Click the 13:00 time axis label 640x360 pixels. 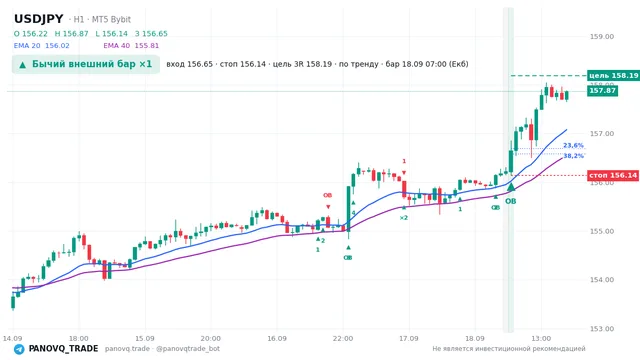541,338
